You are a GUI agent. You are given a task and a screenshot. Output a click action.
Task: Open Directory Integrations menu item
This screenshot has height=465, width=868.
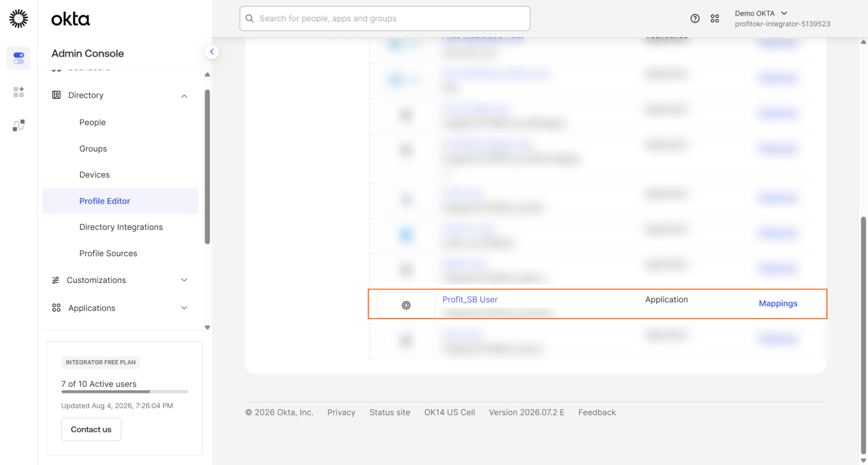[x=121, y=227]
